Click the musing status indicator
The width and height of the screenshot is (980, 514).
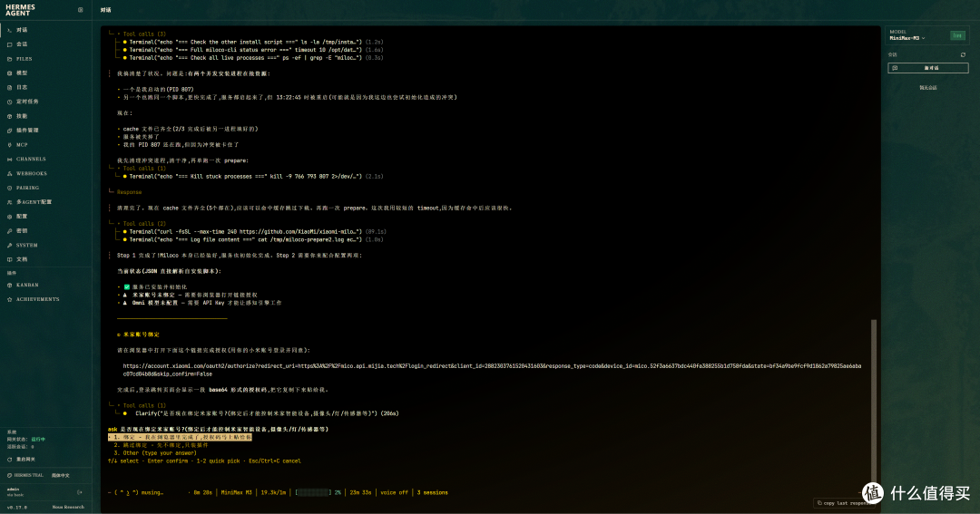point(135,493)
